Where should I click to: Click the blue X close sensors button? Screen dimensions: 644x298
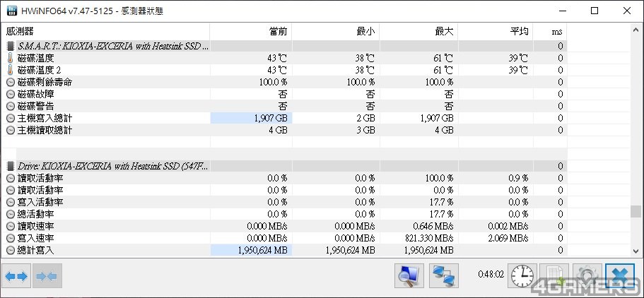click(620, 276)
